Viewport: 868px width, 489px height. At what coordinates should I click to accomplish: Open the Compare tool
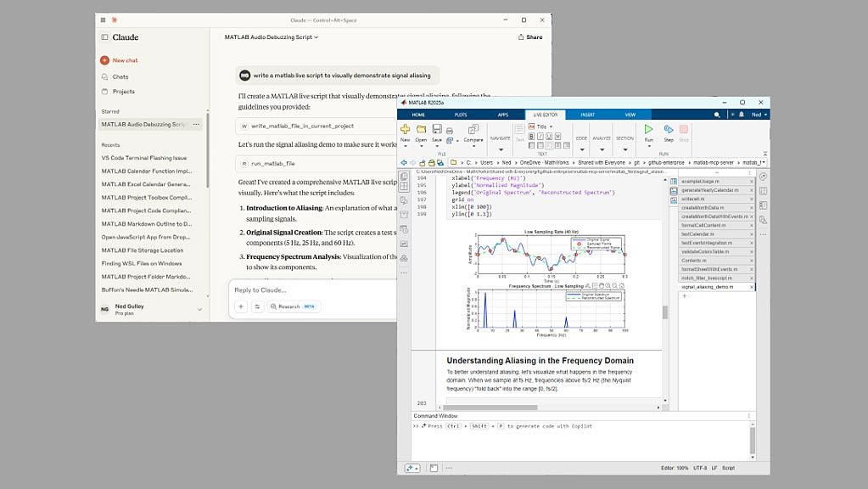tap(473, 133)
